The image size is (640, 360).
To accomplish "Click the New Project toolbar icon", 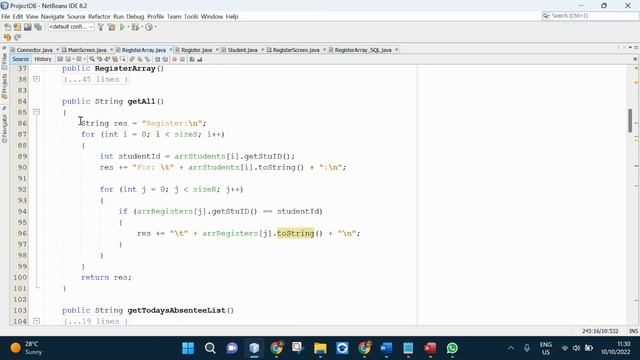I will [17, 27].
